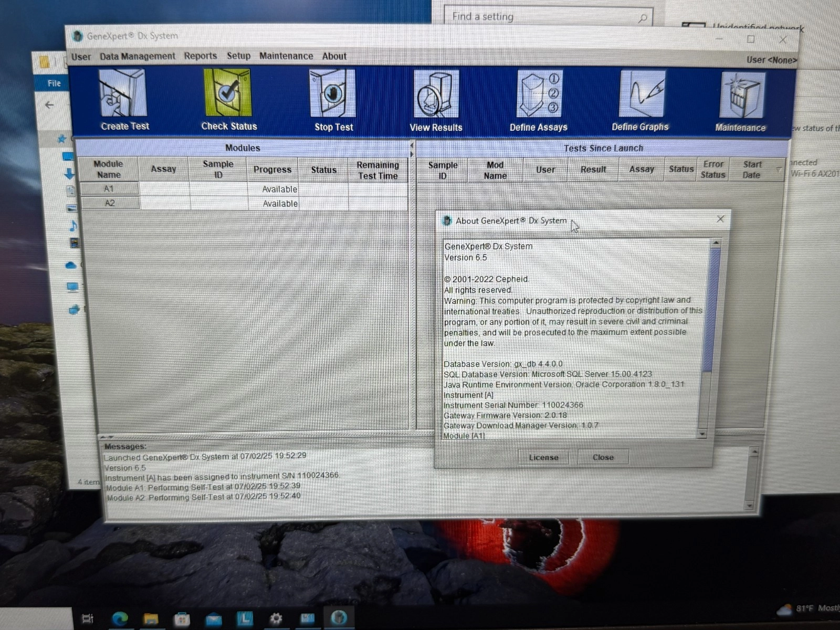This screenshot has height=630, width=840.
Task: Open the Maintenance toolbar icon
Action: 741,102
